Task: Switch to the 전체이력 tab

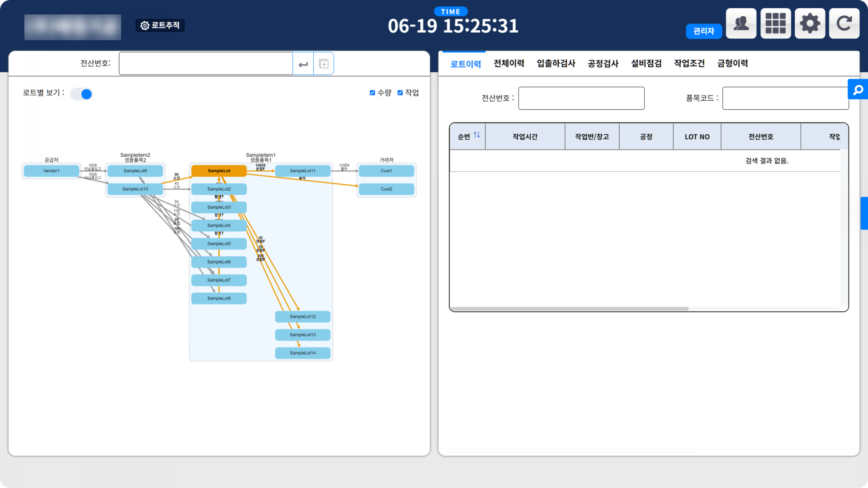Action: tap(509, 63)
